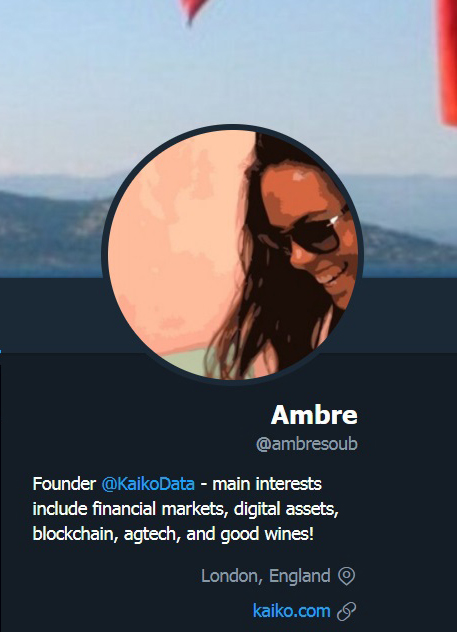
Task: Open the @KaikoData mention in bio
Action: pos(148,484)
